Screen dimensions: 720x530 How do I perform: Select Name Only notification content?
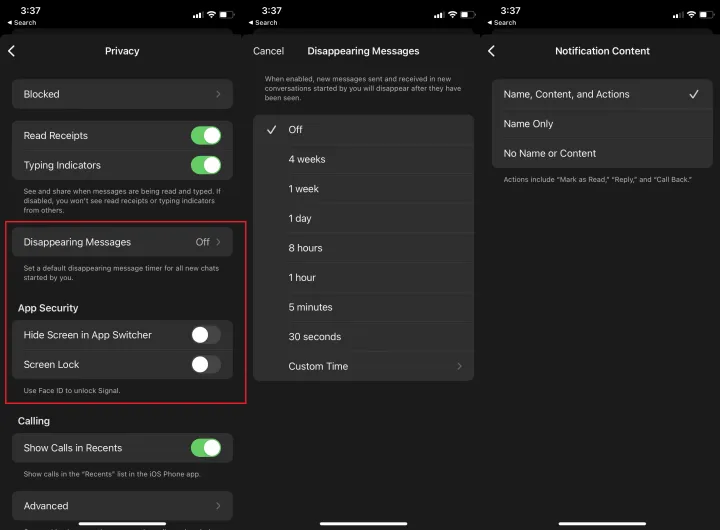[x=529, y=124]
